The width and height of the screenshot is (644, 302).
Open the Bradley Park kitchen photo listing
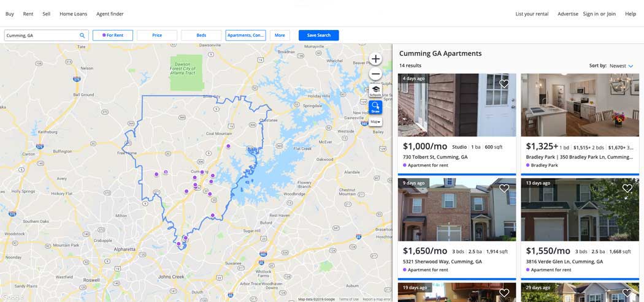pos(580,105)
